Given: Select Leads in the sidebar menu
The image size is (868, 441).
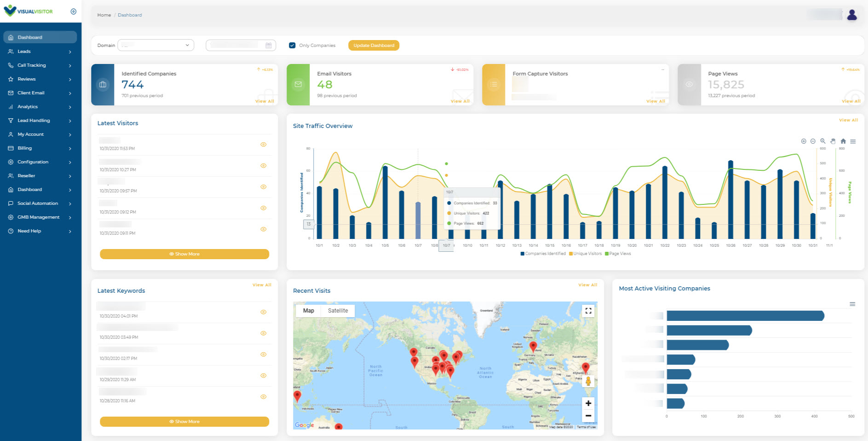Looking at the screenshot, I should point(23,51).
